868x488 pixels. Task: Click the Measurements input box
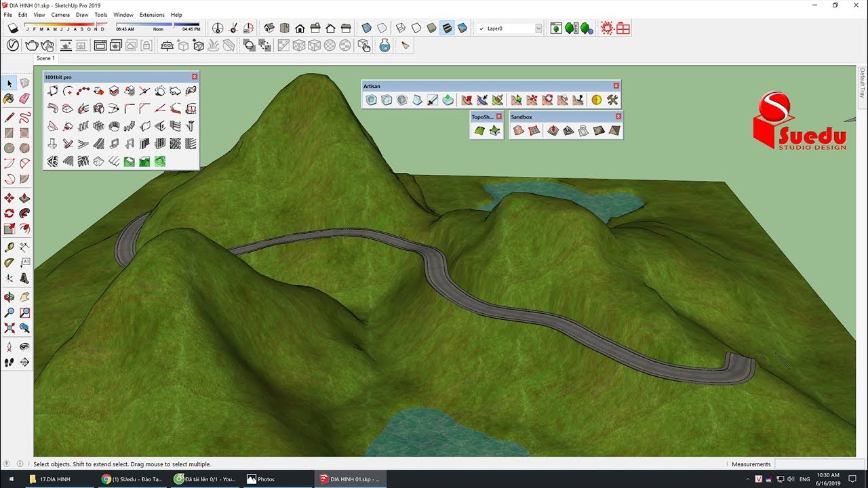tap(819, 464)
